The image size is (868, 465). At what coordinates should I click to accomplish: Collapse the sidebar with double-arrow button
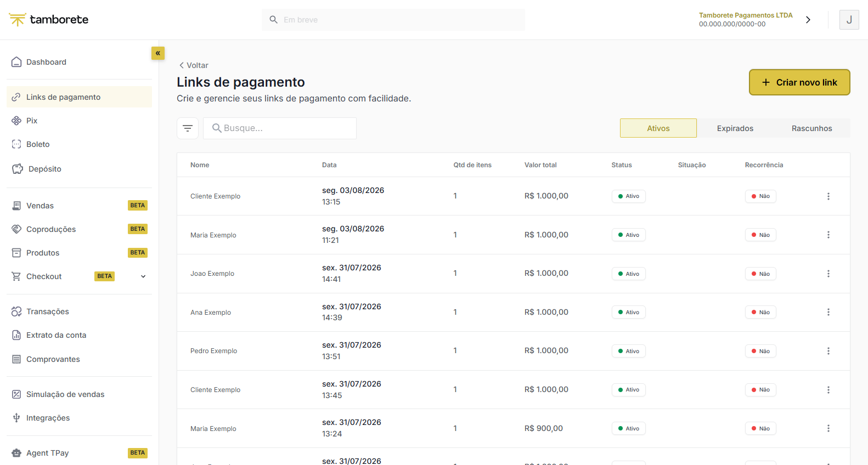(158, 53)
